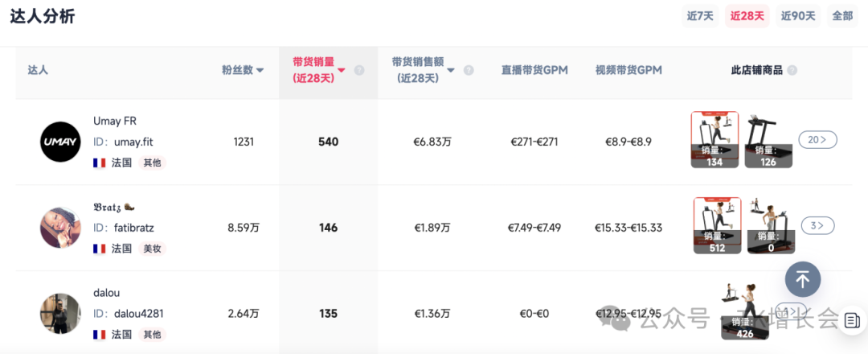This screenshot has height=354, width=868.
Task: Expand fatibratz's 3 products list
Action: [x=817, y=225]
